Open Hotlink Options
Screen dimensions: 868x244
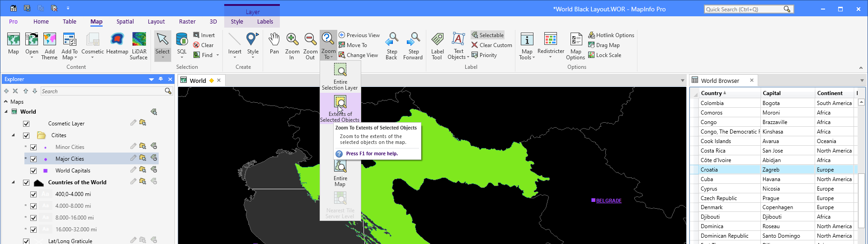pyautogui.click(x=611, y=35)
